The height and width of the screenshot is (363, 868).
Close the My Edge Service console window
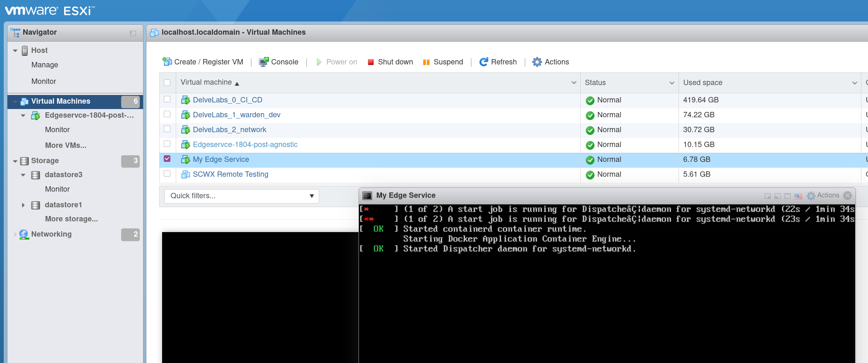[848, 195]
